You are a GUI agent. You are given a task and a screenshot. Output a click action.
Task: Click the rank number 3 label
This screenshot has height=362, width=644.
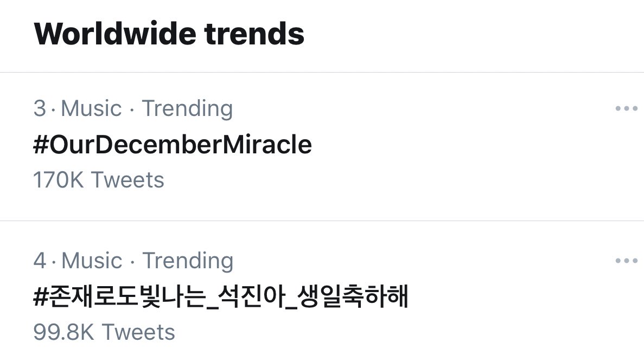(40, 108)
